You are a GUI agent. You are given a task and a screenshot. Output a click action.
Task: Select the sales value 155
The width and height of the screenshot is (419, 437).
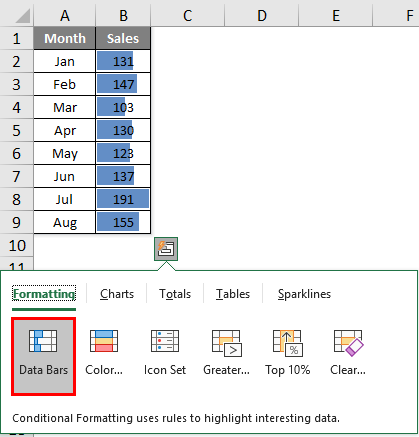pyautogui.click(x=123, y=222)
